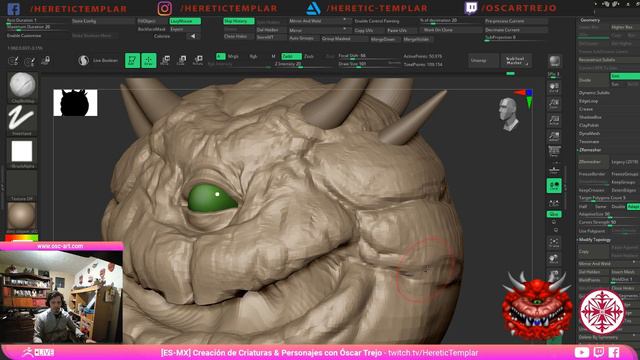
Task: Click the rainbow color picker strip
Action: coord(22,238)
